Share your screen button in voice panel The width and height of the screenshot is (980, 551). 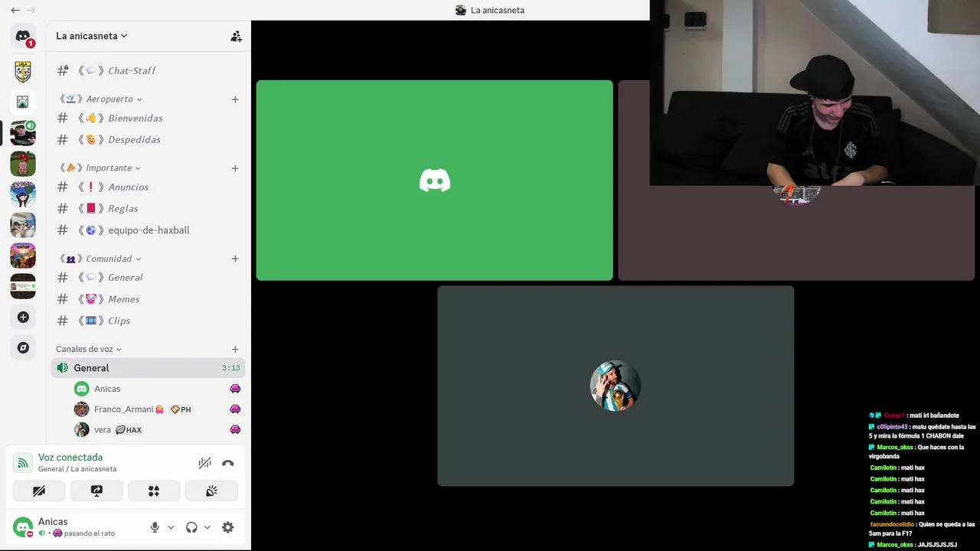[x=96, y=491]
